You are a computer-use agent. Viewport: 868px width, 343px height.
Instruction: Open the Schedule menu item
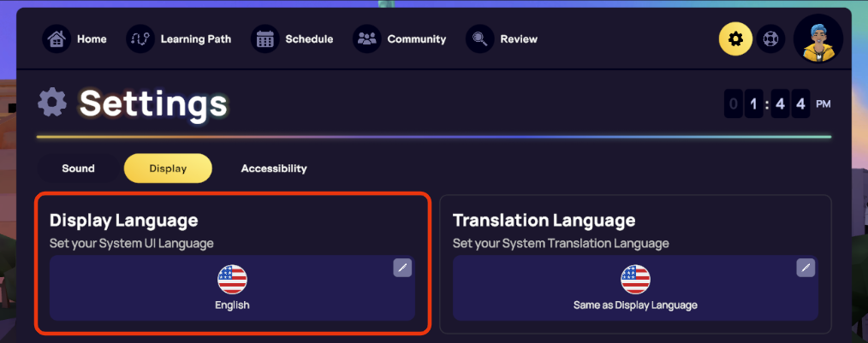click(309, 39)
